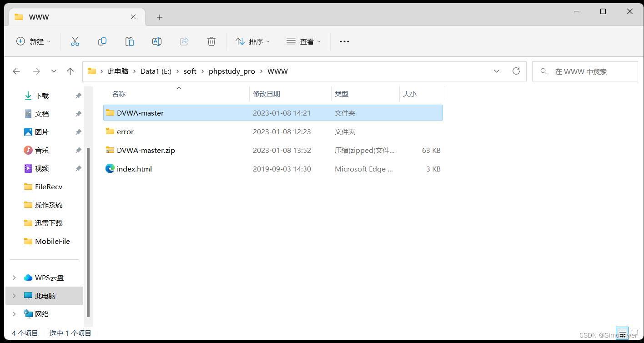Viewport: 644px width, 343px height.
Task: Click the 在 WWW 中搜索 search box
Action: point(585,71)
